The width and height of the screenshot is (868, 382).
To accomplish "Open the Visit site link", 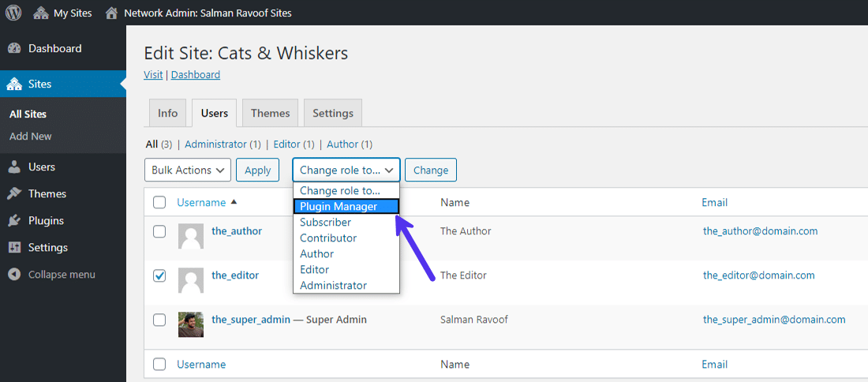I will [153, 74].
